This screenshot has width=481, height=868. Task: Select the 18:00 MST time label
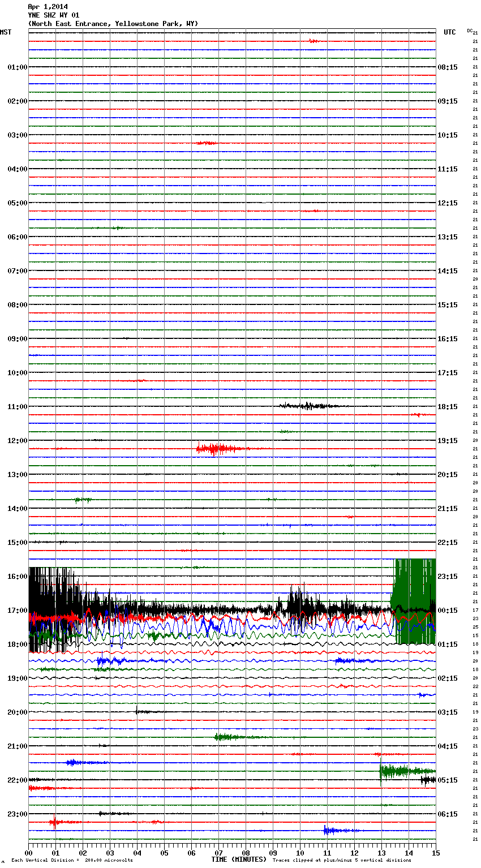coord(18,644)
